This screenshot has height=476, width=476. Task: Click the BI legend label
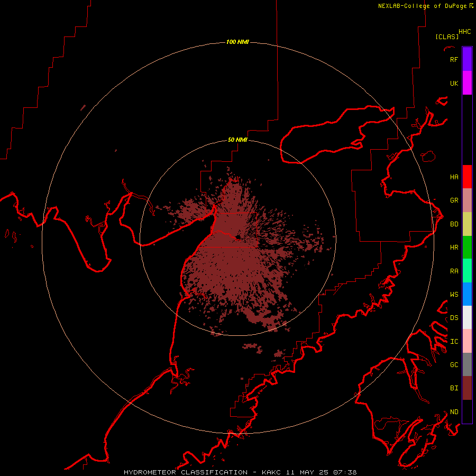click(x=454, y=388)
